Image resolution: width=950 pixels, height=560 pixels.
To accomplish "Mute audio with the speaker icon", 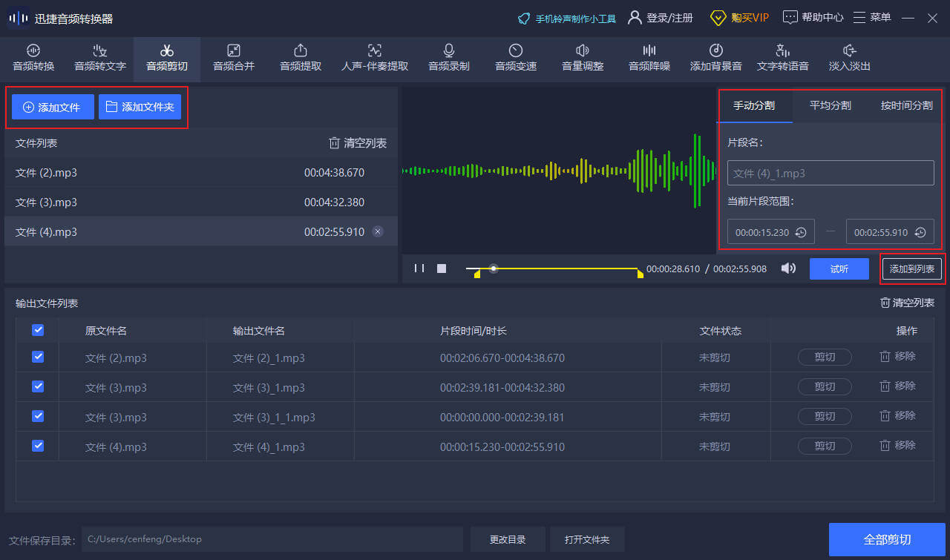I will point(788,269).
